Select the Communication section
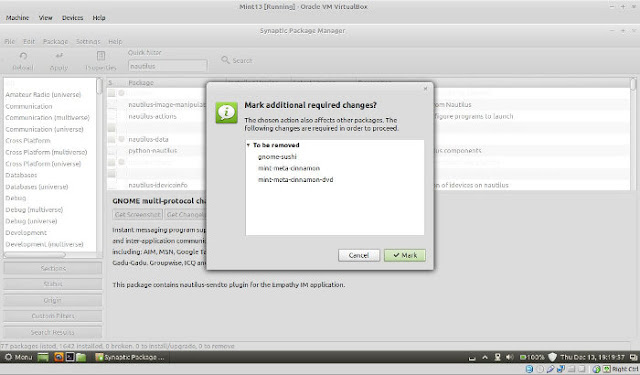The height and width of the screenshot is (375, 640). coord(29,106)
